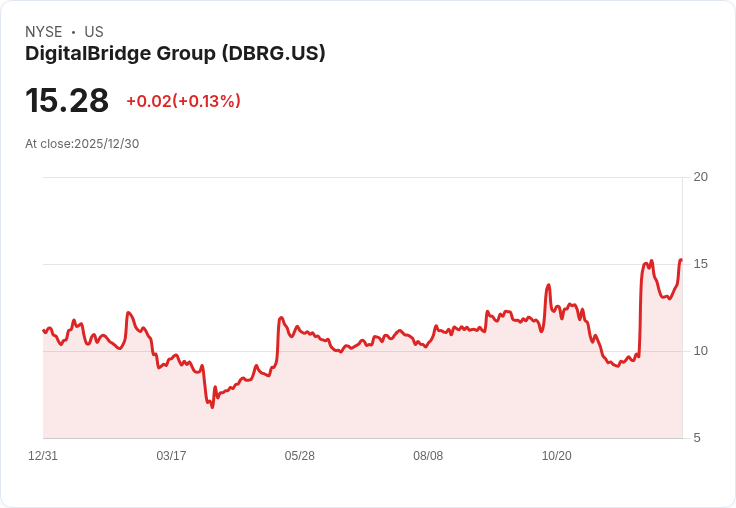
Task: Click the US market label
Action: pos(94,32)
